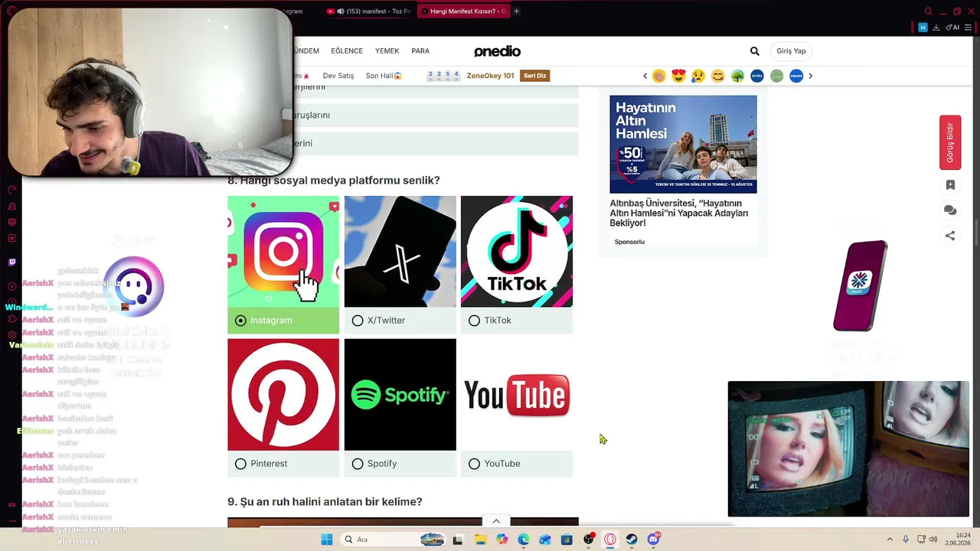Click the taskbar Ara search box
This screenshot has height=551, width=980.
(x=394, y=540)
